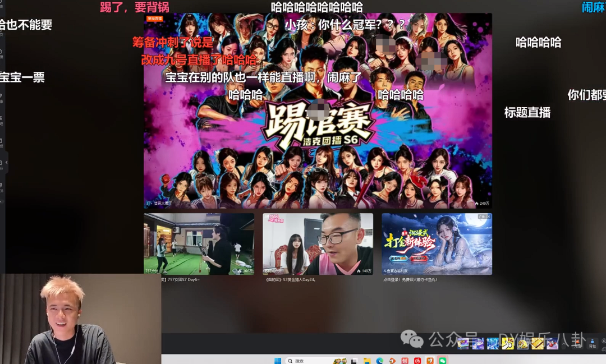The height and width of the screenshot is (364, 606).
Task: Click the 点击登录！免费领火箭办卡鱼丸！ link
Action: 410,279
